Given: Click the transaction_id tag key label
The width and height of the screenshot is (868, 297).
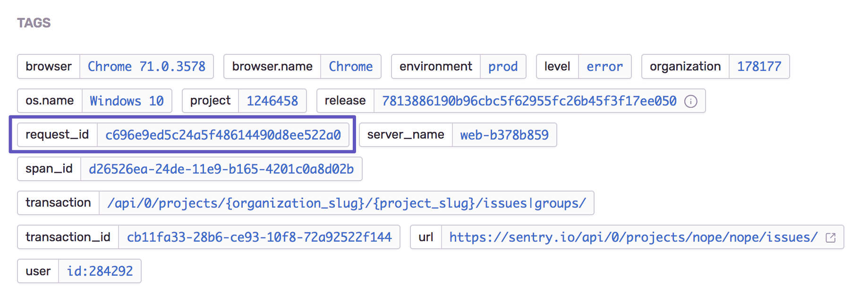Looking at the screenshot, I should click(x=68, y=237).
